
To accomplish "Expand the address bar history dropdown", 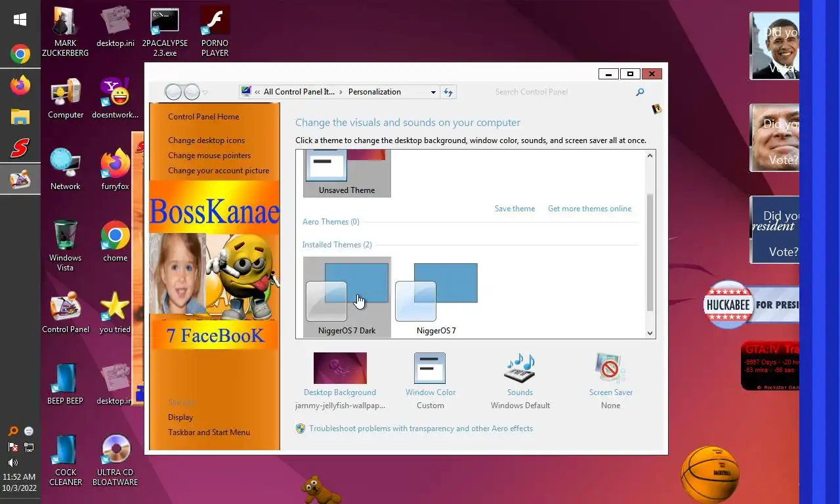I will pos(433,92).
